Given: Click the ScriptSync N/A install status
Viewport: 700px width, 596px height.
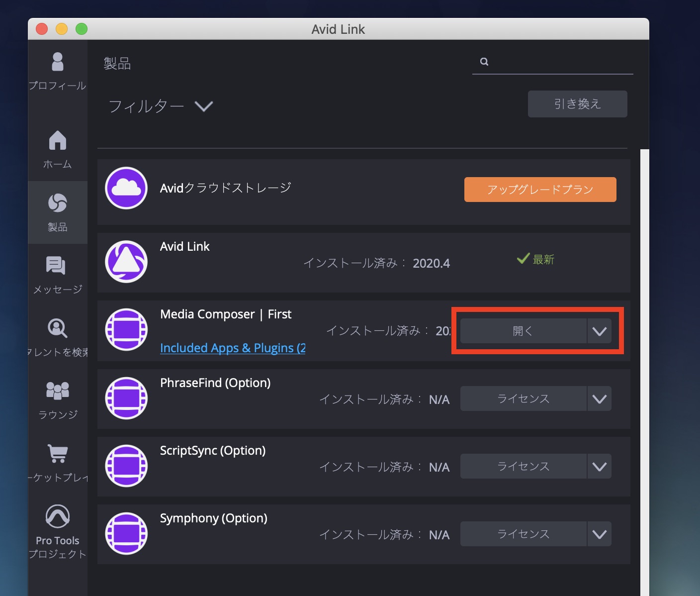Looking at the screenshot, I should [x=439, y=467].
